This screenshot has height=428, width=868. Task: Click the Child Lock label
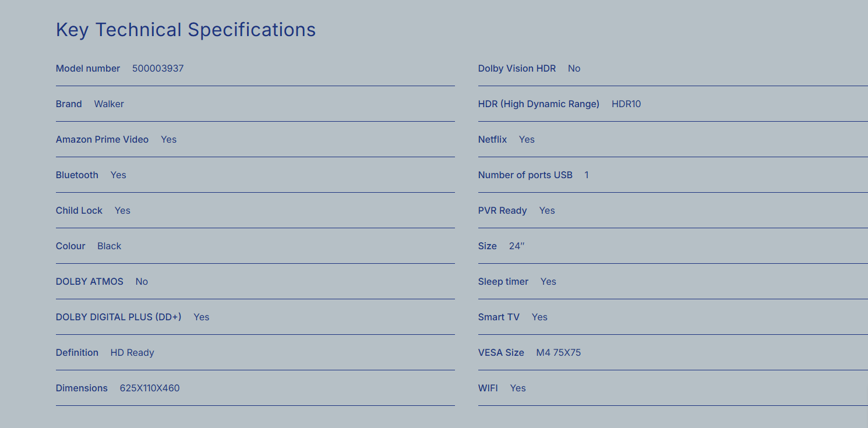[x=79, y=211]
